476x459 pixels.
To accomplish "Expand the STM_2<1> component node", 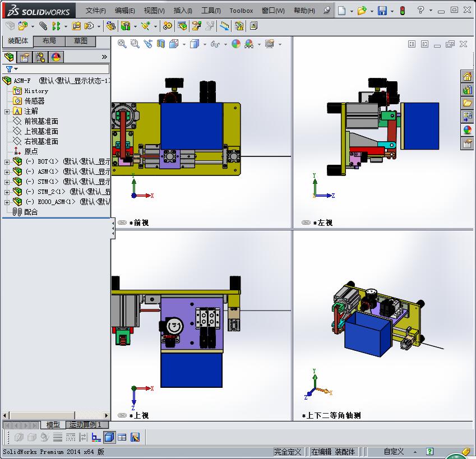I will (x=7, y=192).
